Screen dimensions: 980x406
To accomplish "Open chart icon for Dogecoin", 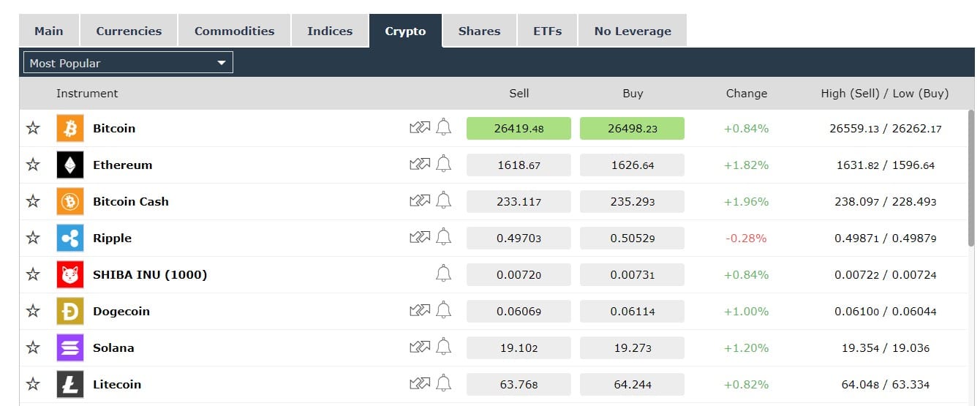I will click(420, 311).
